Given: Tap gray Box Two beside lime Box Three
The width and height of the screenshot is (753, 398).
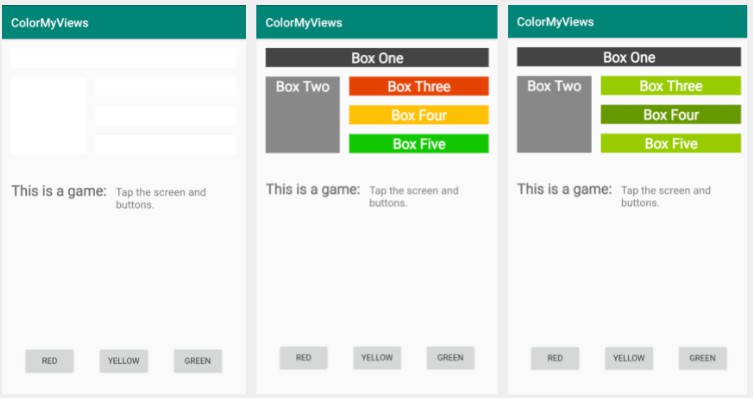Looking at the screenshot, I should coord(554,114).
